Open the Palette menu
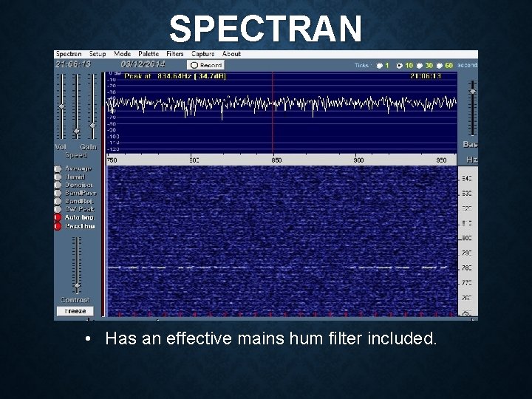532x399 pixels. (149, 54)
